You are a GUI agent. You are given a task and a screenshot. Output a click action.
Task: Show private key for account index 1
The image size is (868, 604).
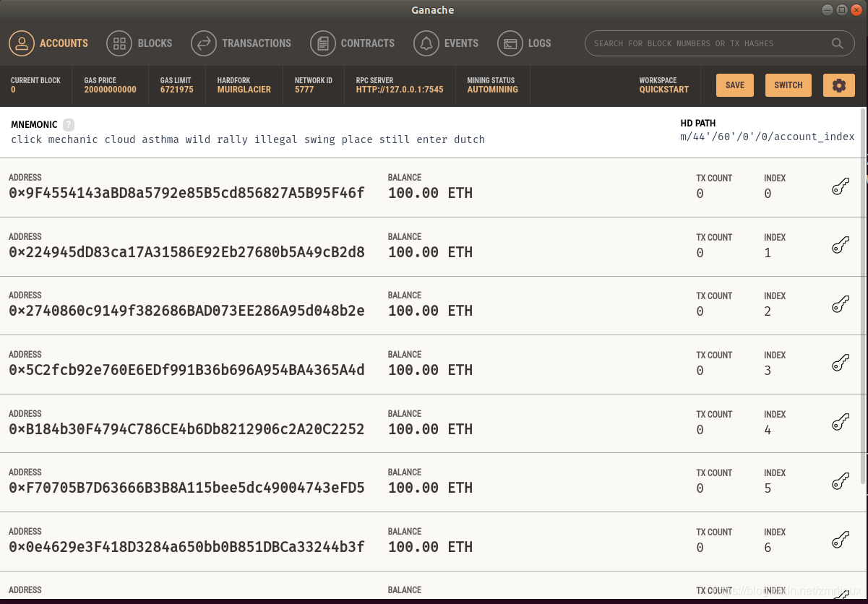(x=840, y=246)
